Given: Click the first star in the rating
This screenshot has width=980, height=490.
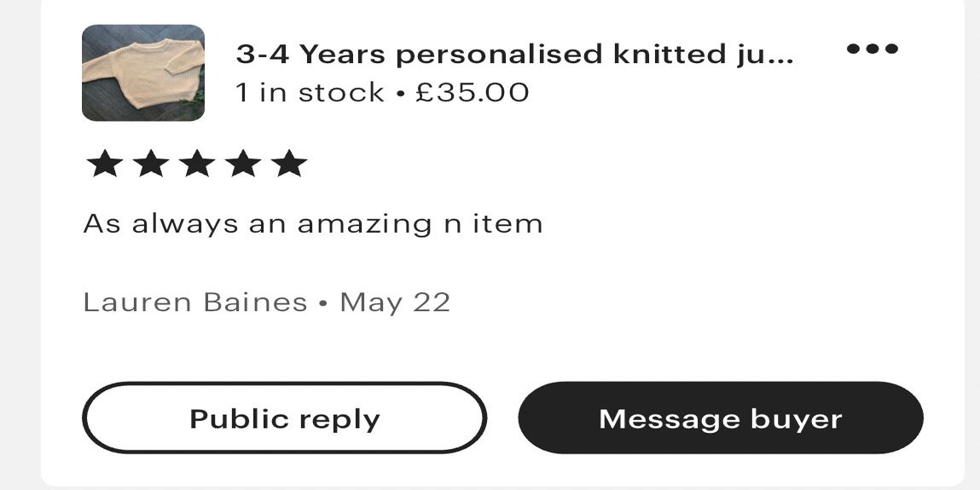Looking at the screenshot, I should (104, 164).
